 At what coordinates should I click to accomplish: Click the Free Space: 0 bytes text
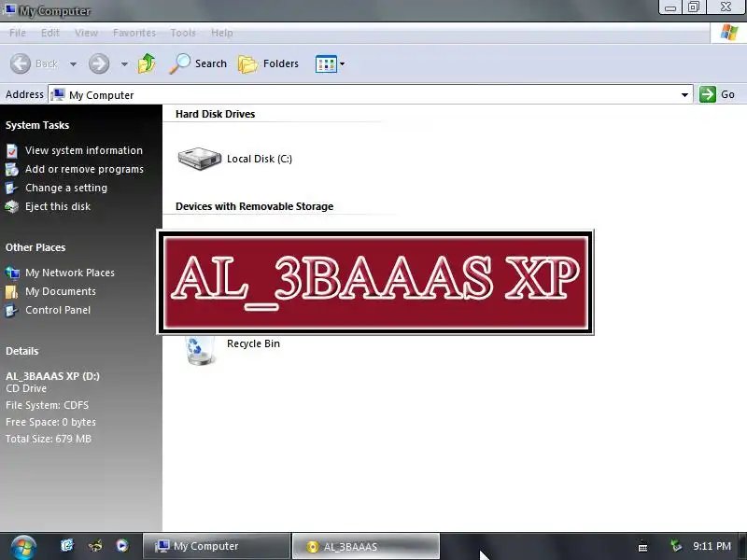pyautogui.click(x=50, y=422)
